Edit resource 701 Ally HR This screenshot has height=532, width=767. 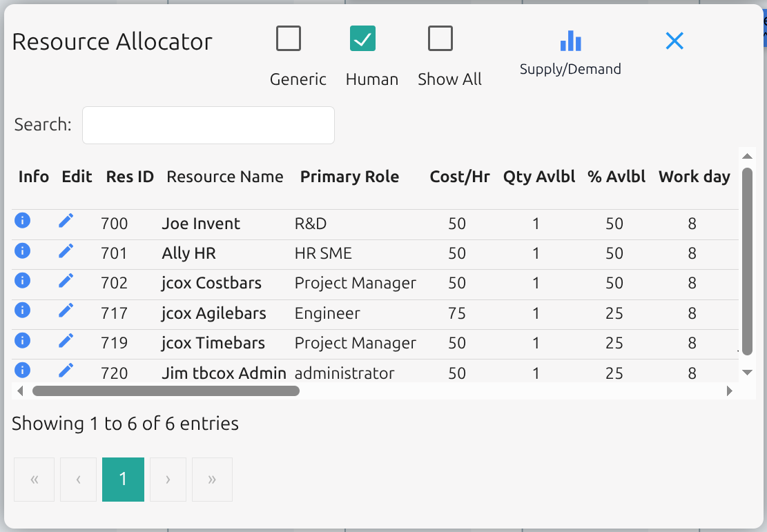coord(66,251)
